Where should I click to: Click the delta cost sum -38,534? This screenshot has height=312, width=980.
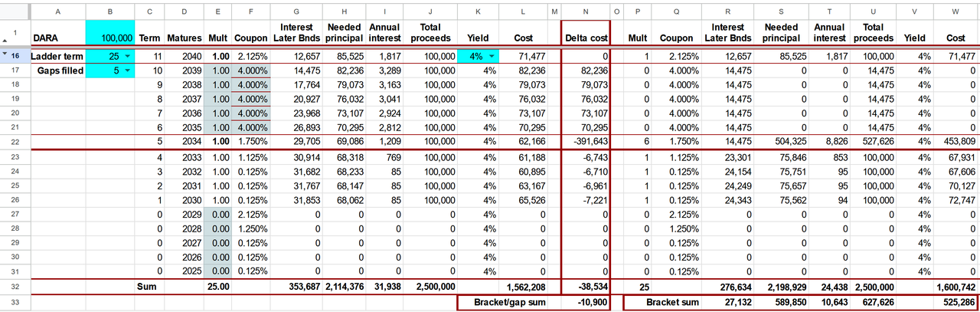tap(585, 287)
